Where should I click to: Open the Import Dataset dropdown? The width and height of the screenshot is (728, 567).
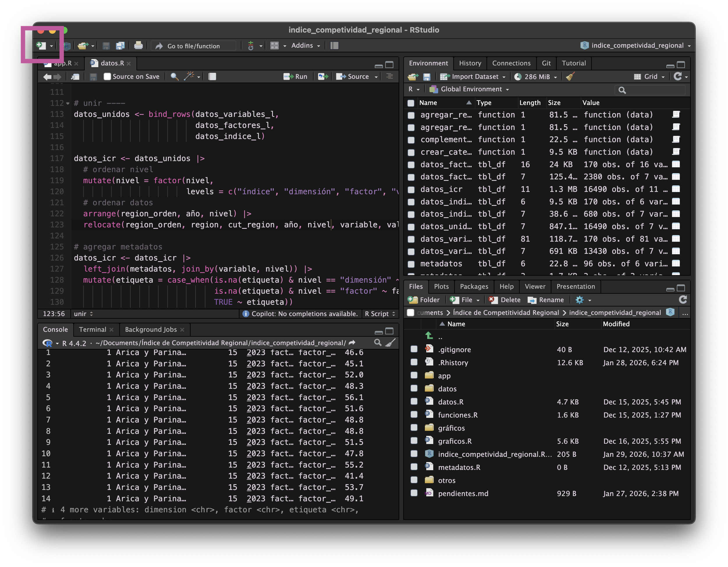[473, 77]
